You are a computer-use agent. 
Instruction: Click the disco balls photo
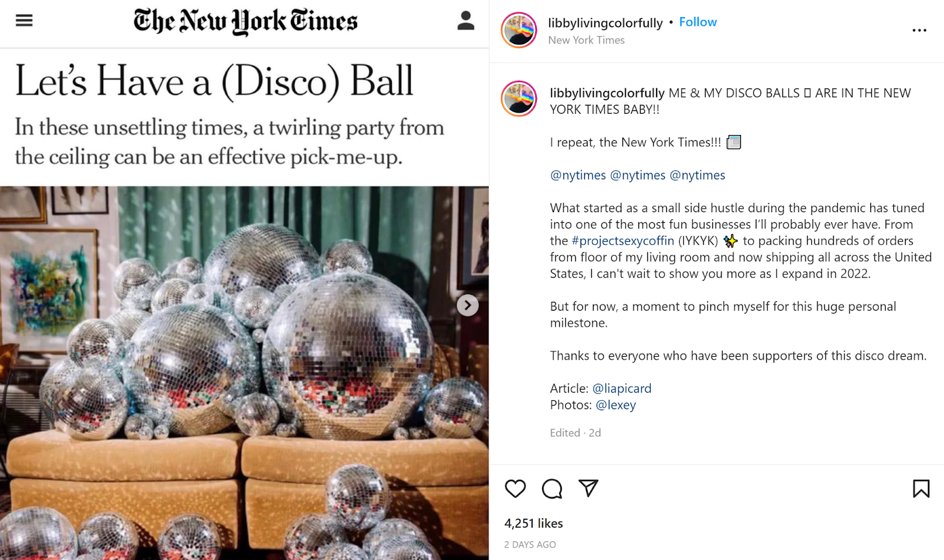244,373
